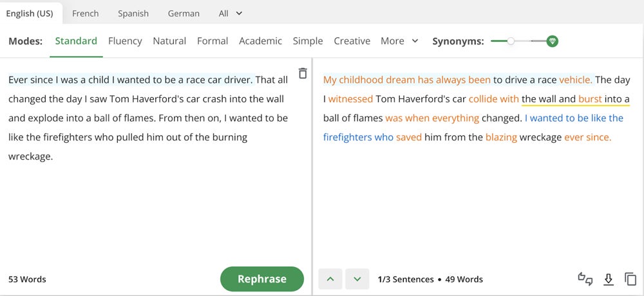Click the "49 Words" output count
The width and height of the screenshot is (644, 296).
(x=464, y=279)
